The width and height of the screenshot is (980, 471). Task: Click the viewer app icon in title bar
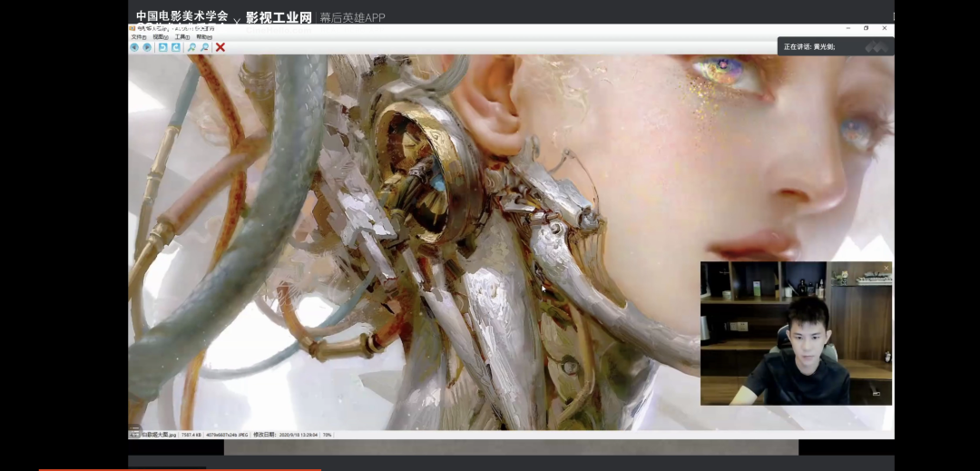click(x=132, y=28)
